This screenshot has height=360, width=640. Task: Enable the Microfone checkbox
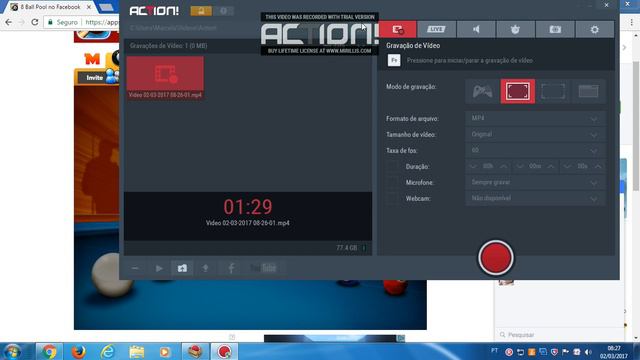(392, 182)
